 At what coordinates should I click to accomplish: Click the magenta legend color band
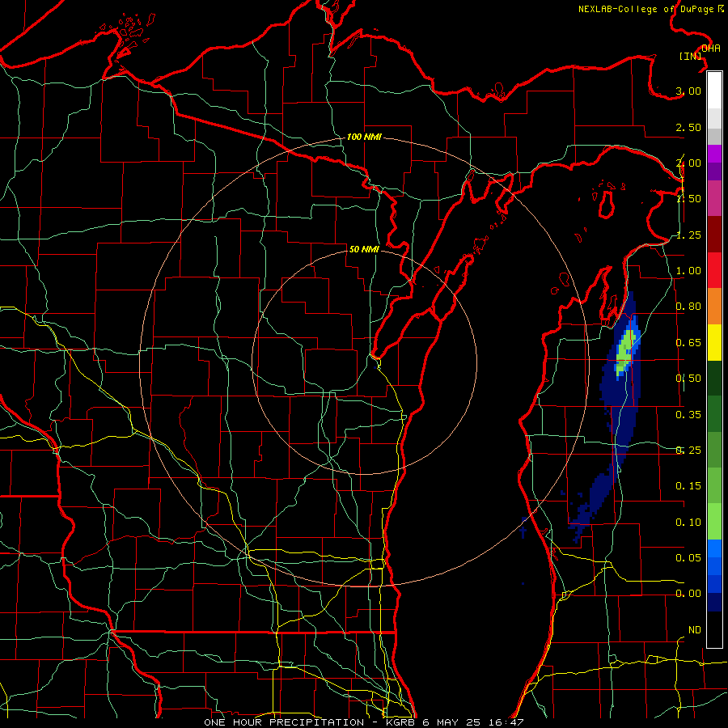(714, 154)
